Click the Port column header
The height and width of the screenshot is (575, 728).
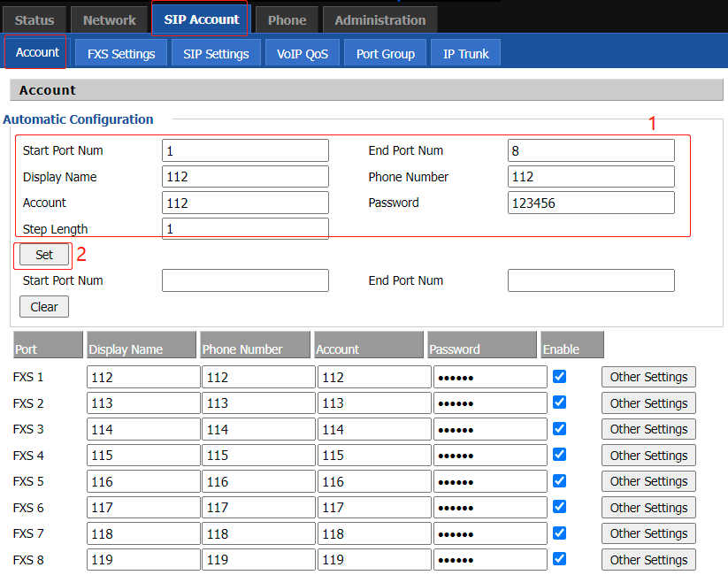click(48, 345)
